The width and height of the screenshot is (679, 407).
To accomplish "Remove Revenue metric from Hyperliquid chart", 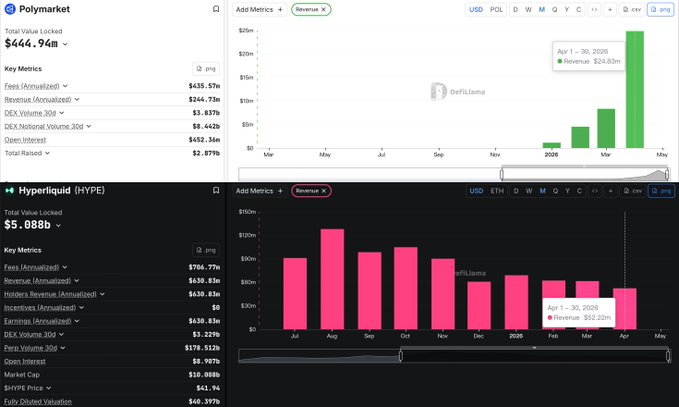I will pyautogui.click(x=323, y=191).
